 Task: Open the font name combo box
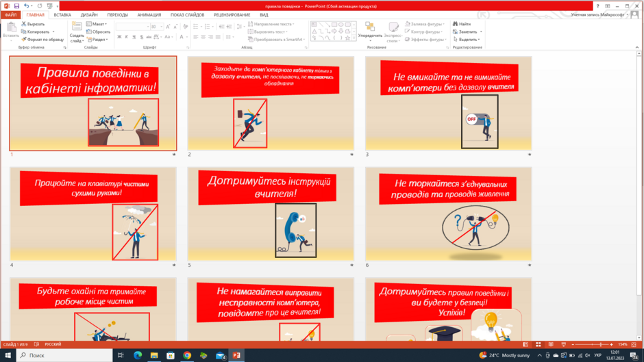[x=133, y=27]
